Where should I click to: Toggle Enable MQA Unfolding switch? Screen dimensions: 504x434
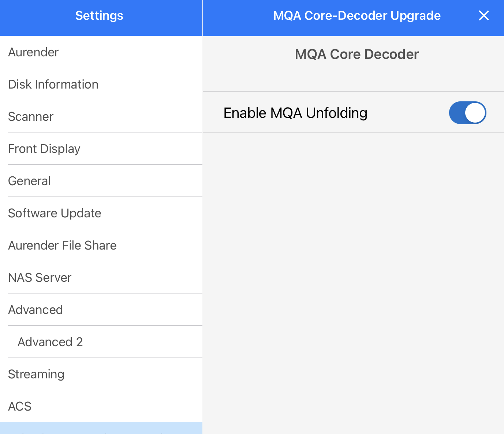467,113
